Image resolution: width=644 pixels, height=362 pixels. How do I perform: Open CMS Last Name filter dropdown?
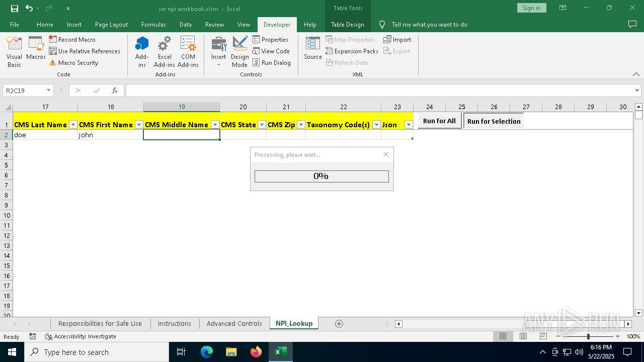pos(73,125)
